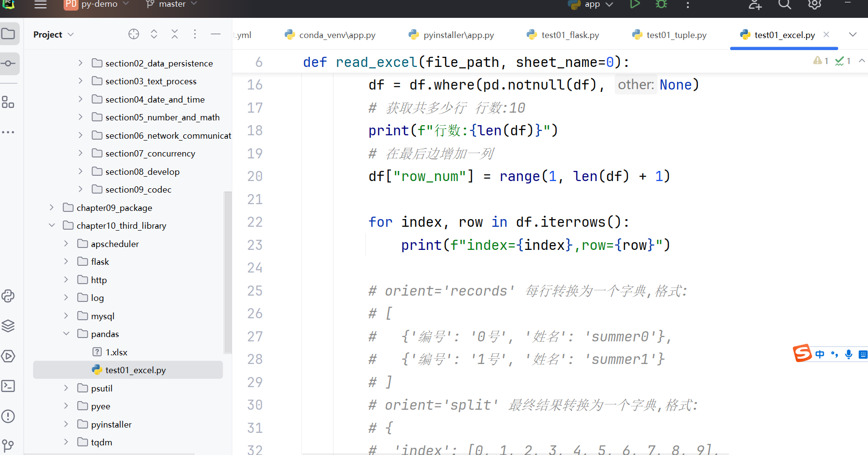Open the Python Console tool window
Screen dimensions: 868x455
click(x=8, y=296)
